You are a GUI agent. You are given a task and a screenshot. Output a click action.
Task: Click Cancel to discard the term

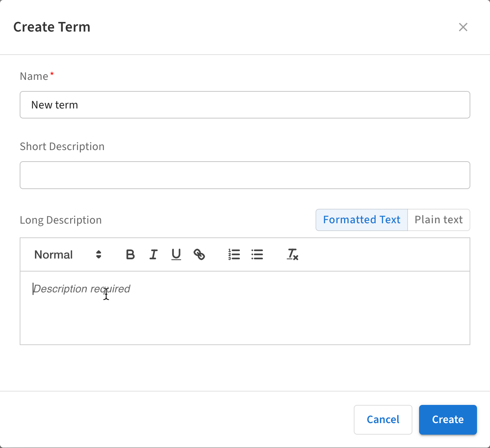pyautogui.click(x=383, y=419)
